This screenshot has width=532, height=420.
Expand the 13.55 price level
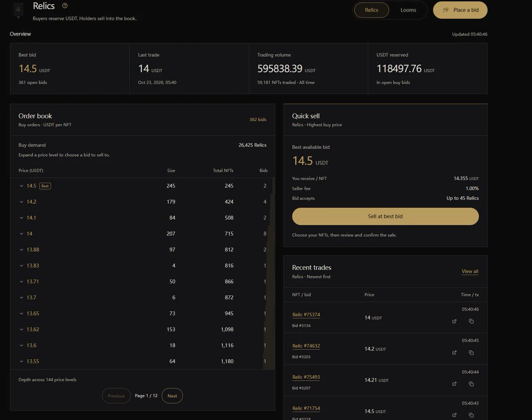142,362
